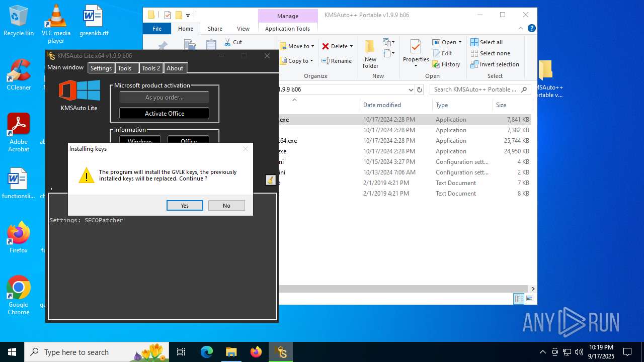644x362 pixels.
Task: Launch CCleaner from desktop
Action: click(x=19, y=74)
